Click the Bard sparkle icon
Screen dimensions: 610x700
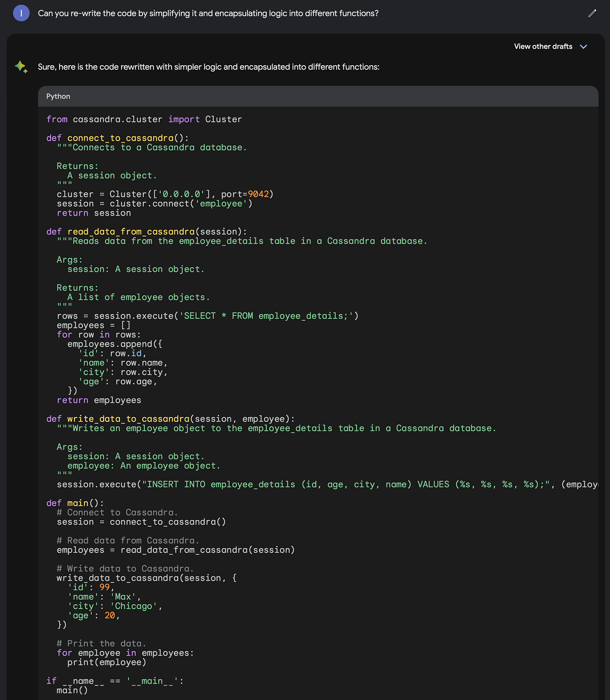tap(21, 67)
